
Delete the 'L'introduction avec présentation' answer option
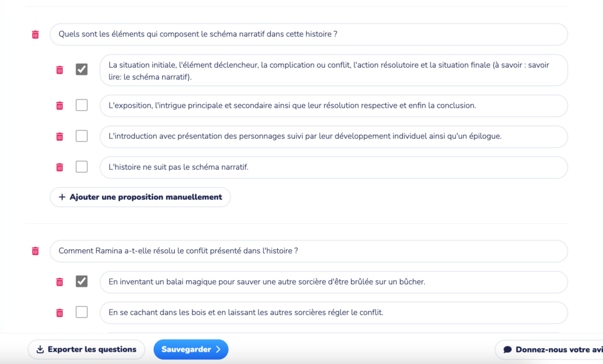[x=59, y=137]
